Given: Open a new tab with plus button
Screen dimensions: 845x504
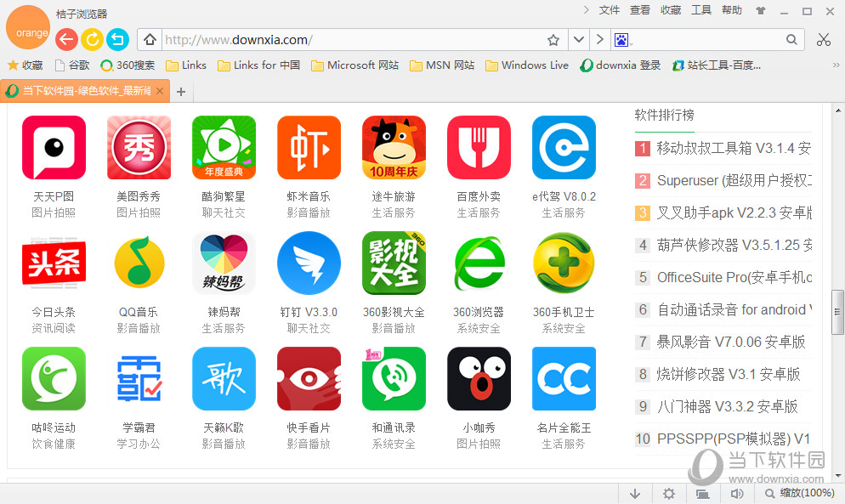Looking at the screenshot, I should pyautogui.click(x=181, y=92).
